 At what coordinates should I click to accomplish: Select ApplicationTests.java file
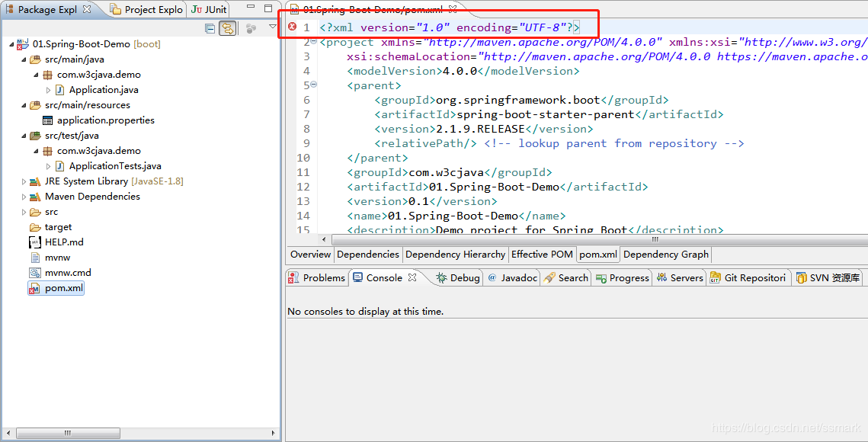(x=115, y=166)
